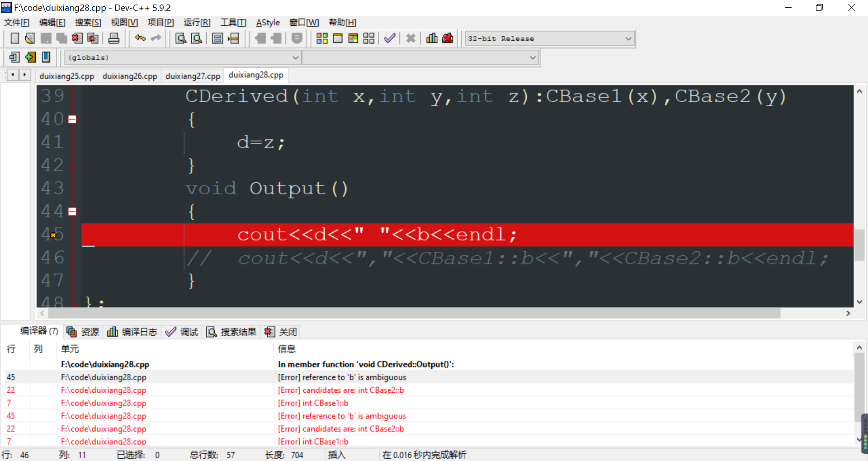Image resolution: width=868 pixels, height=461 pixels.
Task: Click the Toggle bookmark icon
Action: tap(297, 38)
